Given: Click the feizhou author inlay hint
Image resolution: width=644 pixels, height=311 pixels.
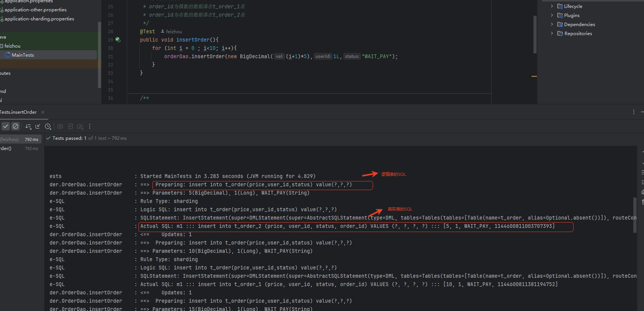Looking at the screenshot, I should (x=171, y=32).
